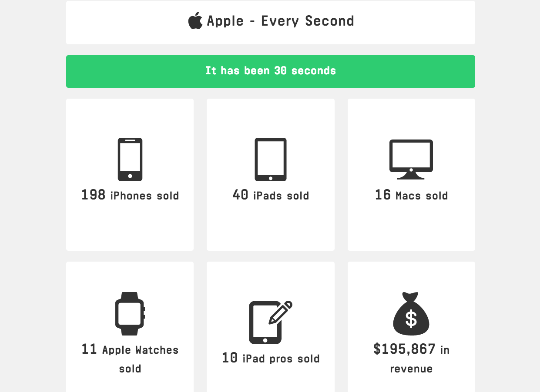Click the iPad Pro pencil icon
The image size is (540, 392).
click(271, 322)
